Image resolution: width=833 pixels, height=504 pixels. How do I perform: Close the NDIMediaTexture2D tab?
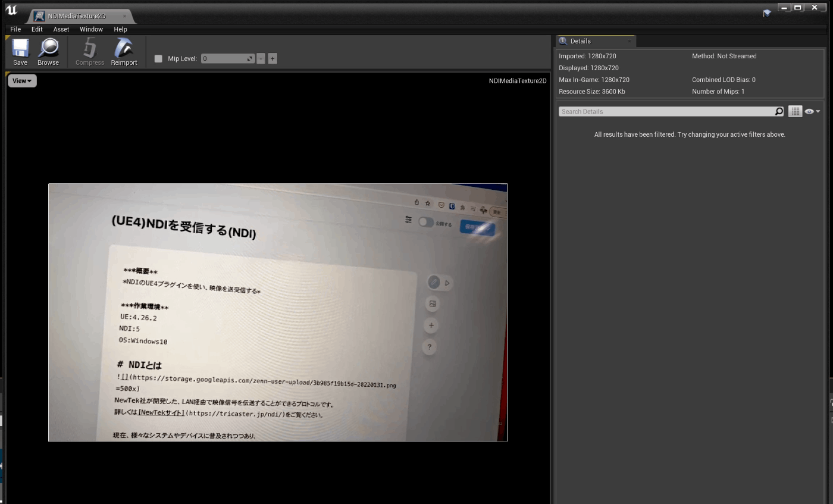(x=124, y=16)
